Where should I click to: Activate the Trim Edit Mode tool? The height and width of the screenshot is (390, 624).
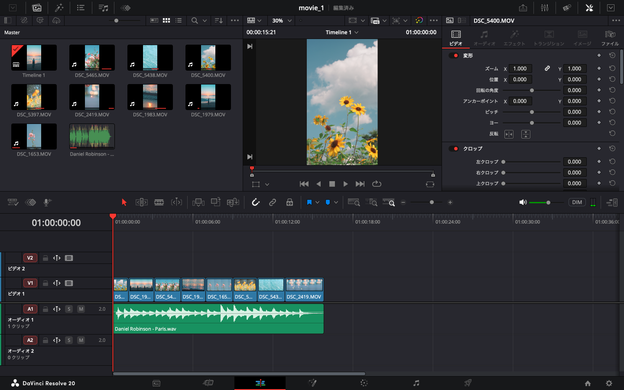(x=141, y=203)
